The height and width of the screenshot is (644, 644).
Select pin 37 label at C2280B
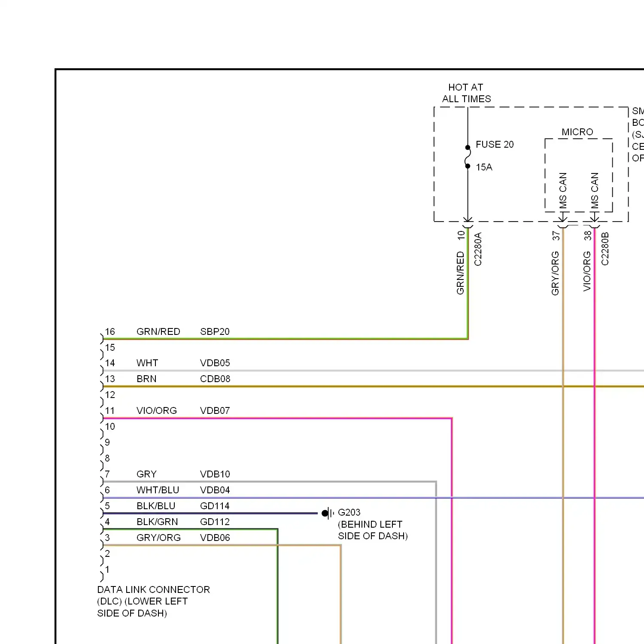coord(556,236)
